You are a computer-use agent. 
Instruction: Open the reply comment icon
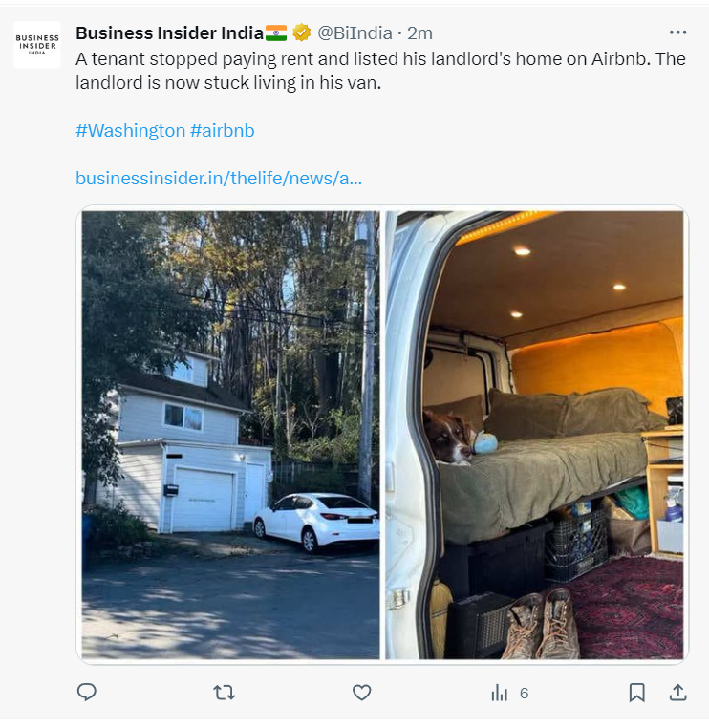point(87,693)
